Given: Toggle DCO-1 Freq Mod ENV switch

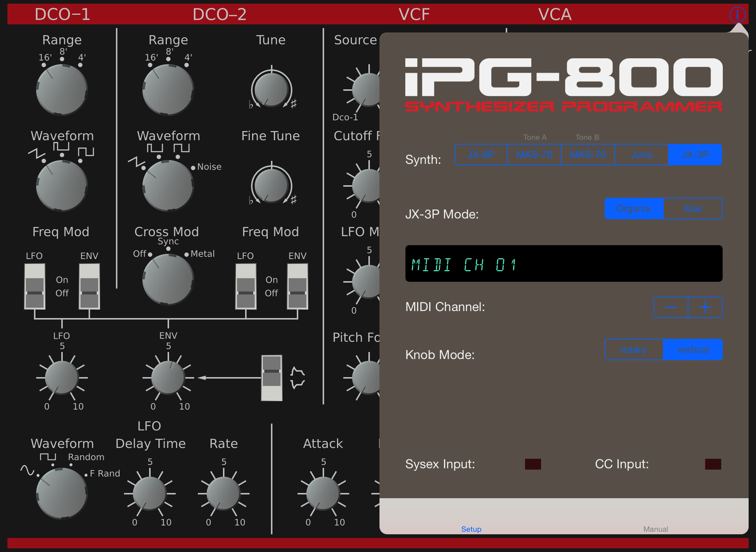Looking at the screenshot, I should coord(89,286).
